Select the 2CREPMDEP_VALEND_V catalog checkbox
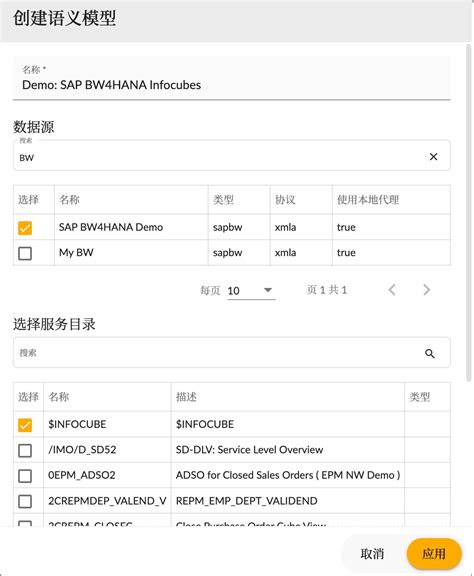The height and width of the screenshot is (576, 474). tap(25, 501)
